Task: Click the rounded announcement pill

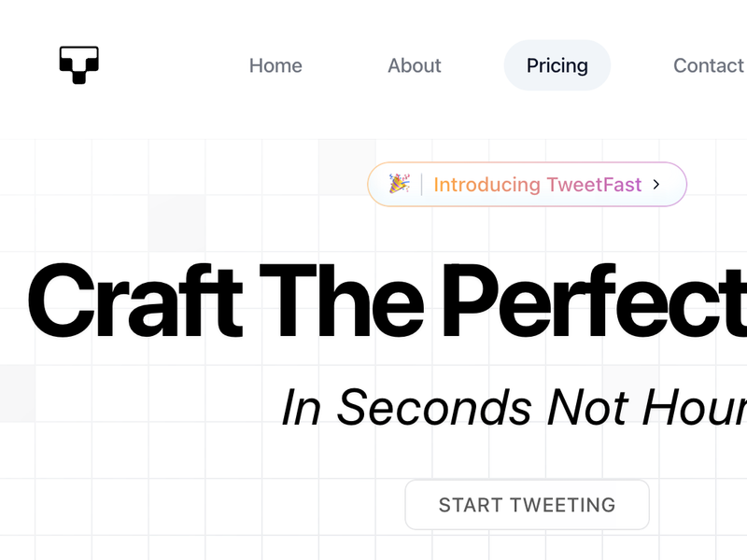Action: pyautogui.click(x=527, y=185)
